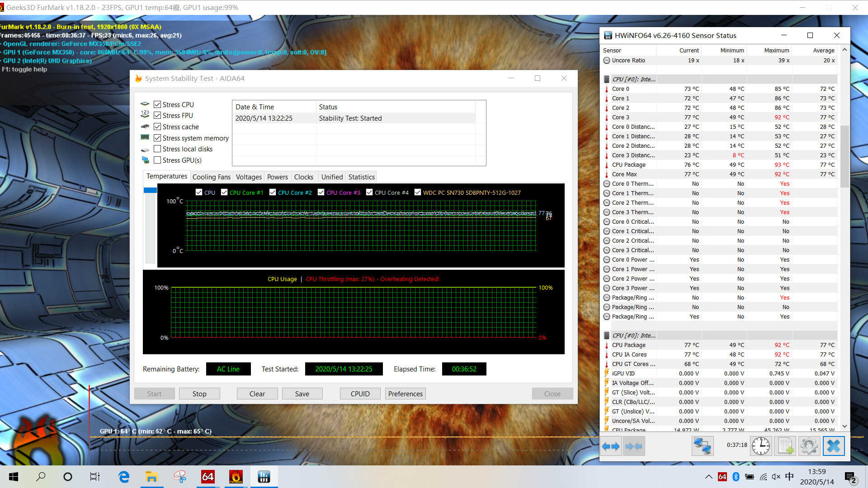This screenshot has width=868, height=488.
Task: Switch to the Unified tab
Action: coord(332,177)
